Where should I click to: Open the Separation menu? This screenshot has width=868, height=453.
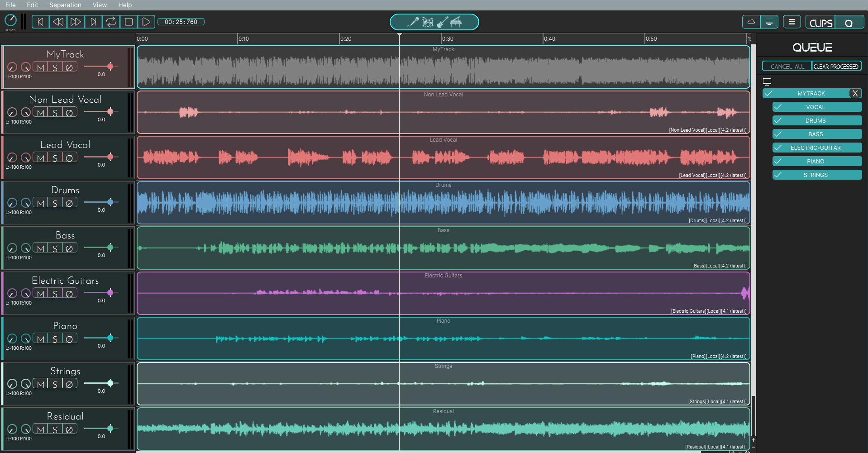coord(65,5)
